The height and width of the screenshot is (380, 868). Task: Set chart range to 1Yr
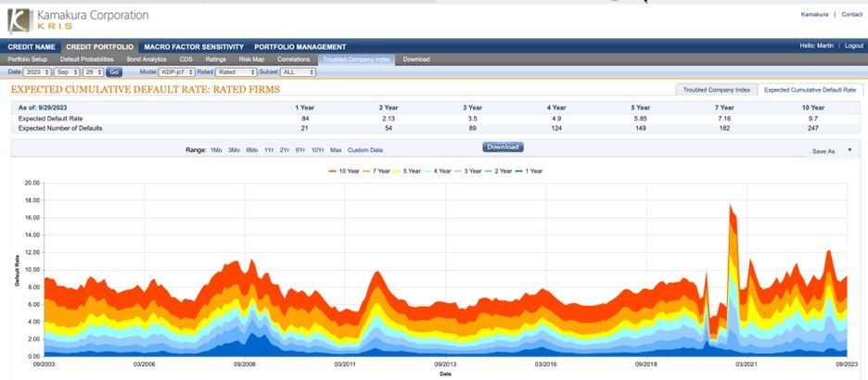pos(269,150)
